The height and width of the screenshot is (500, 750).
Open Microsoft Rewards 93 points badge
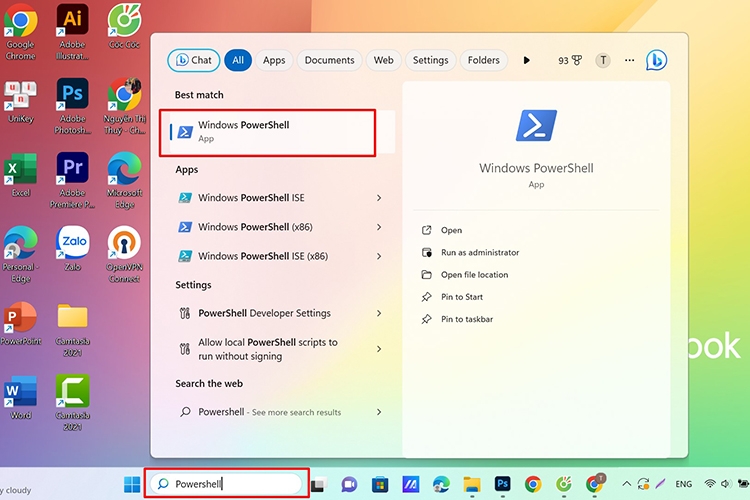(570, 60)
